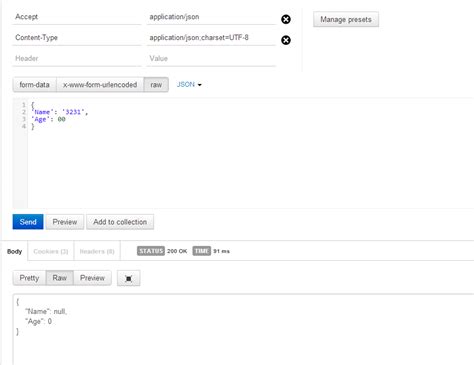This screenshot has height=365, width=474.
Task: Click the Preview request button
Action: [65, 222]
